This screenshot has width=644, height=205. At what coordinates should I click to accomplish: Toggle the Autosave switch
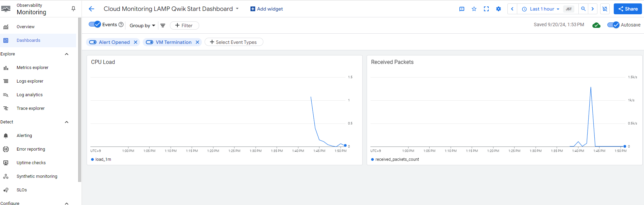613,25
